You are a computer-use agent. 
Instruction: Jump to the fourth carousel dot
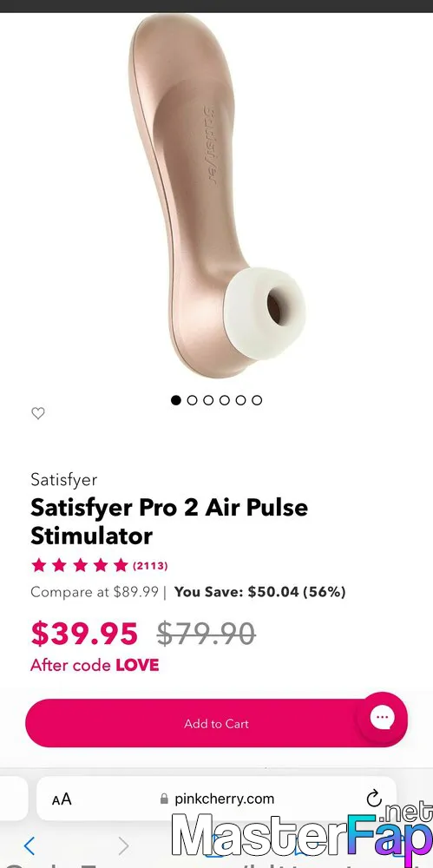[x=224, y=399]
